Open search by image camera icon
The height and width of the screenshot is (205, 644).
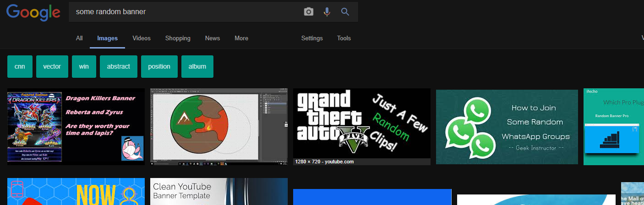(309, 12)
